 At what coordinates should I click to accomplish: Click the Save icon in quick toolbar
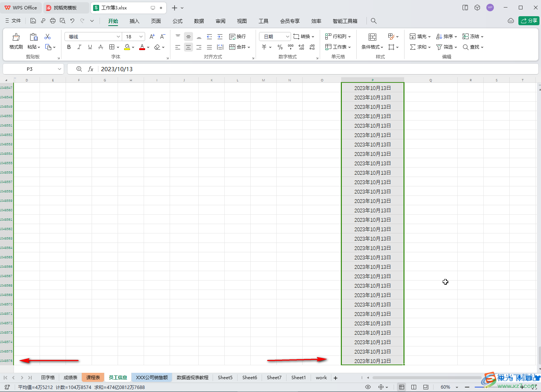click(x=33, y=21)
